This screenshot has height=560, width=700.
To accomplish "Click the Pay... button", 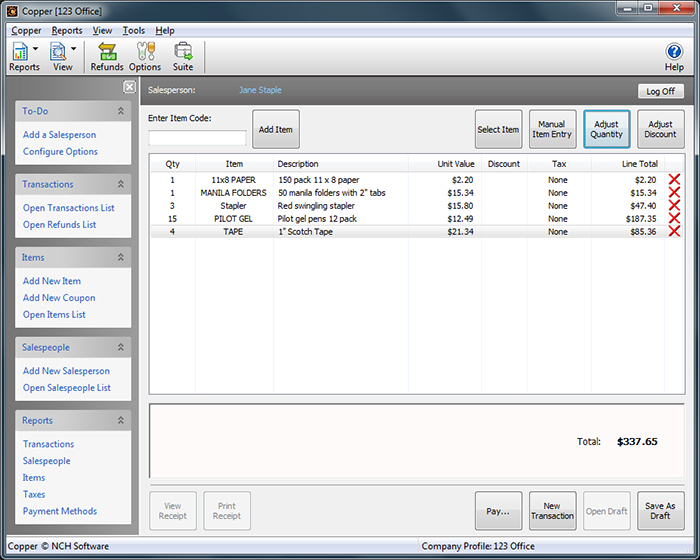I will pyautogui.click(x=498, y=510).
